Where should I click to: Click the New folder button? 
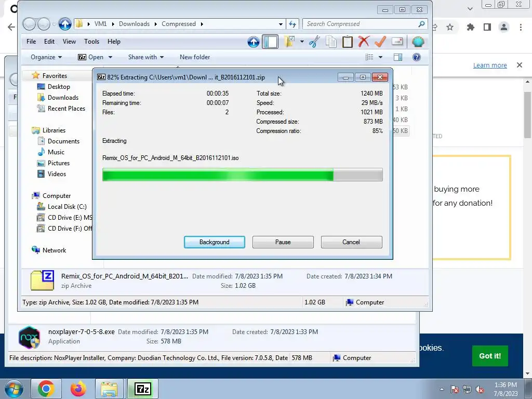click(195, 57)
